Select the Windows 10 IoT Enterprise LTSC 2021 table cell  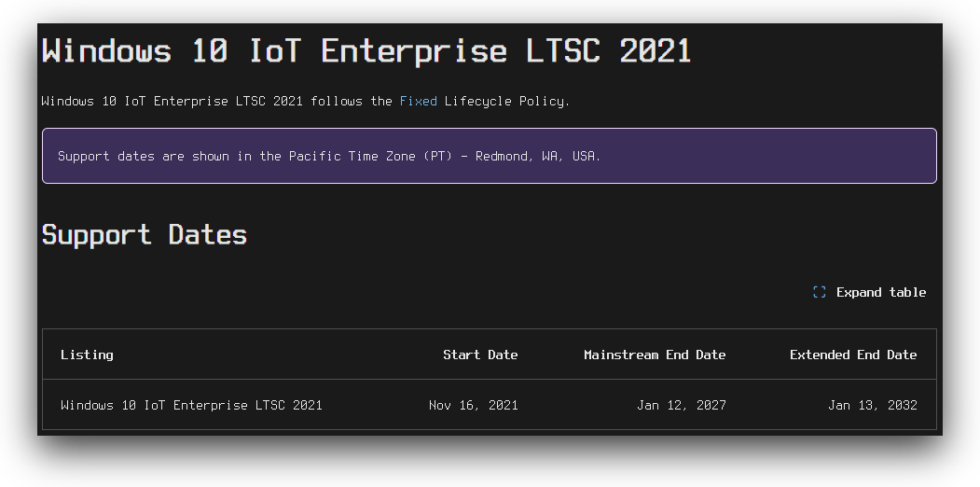coord(191,405)
